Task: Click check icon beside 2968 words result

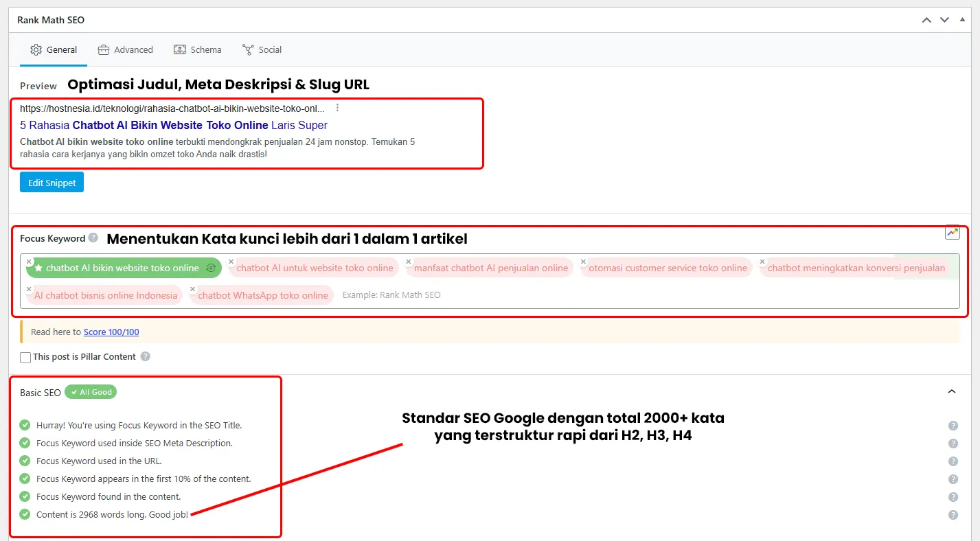Action: [x=25, y=514]
